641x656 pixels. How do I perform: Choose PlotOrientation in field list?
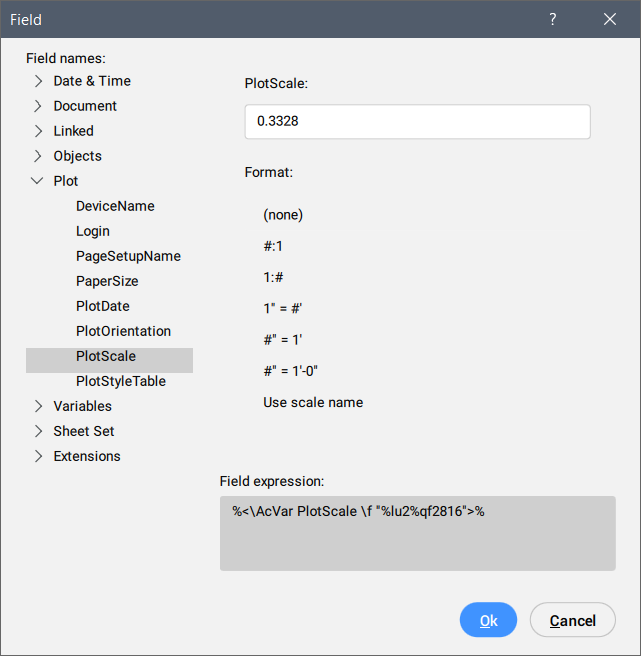click(x=123, y=331)
